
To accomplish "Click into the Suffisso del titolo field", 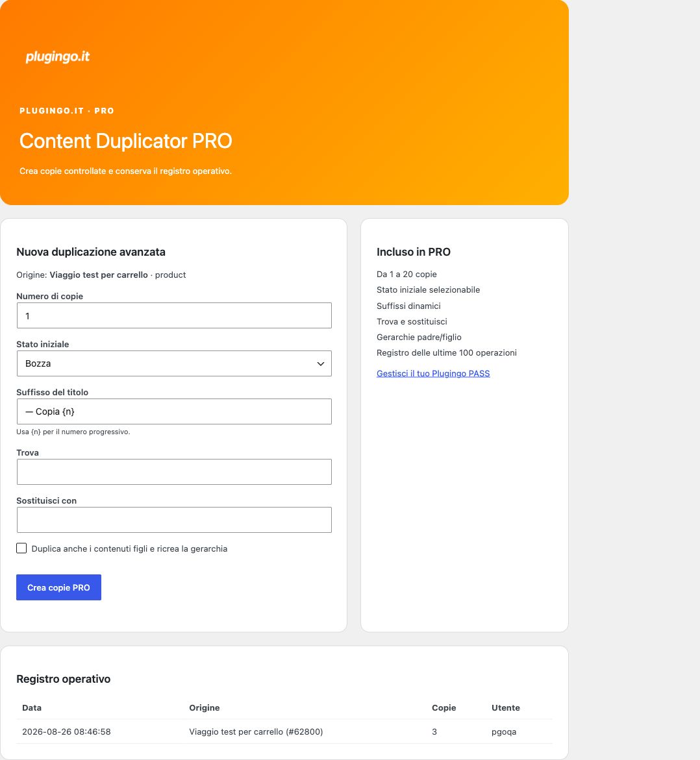I will click(x=174, y=411).
